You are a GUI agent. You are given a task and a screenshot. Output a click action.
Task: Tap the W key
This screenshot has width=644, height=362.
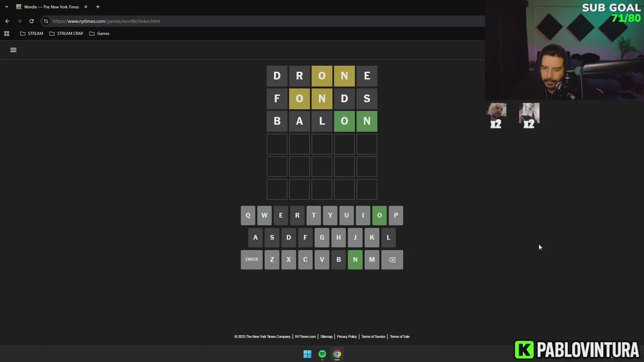(264, 215)
